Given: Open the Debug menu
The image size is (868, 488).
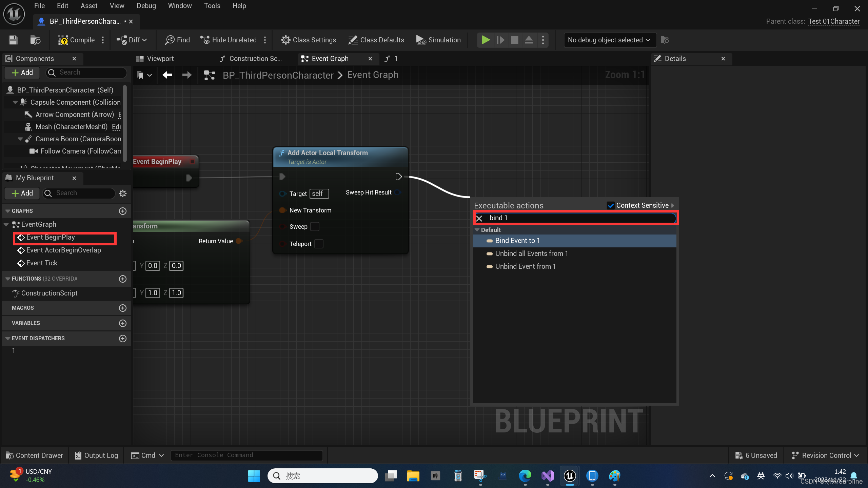Looking at the screenshot, I should [x=146, y=6].
